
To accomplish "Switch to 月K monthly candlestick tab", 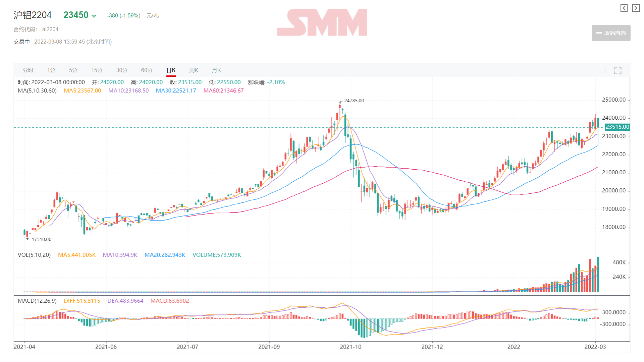I will click(x=216, y=70).
